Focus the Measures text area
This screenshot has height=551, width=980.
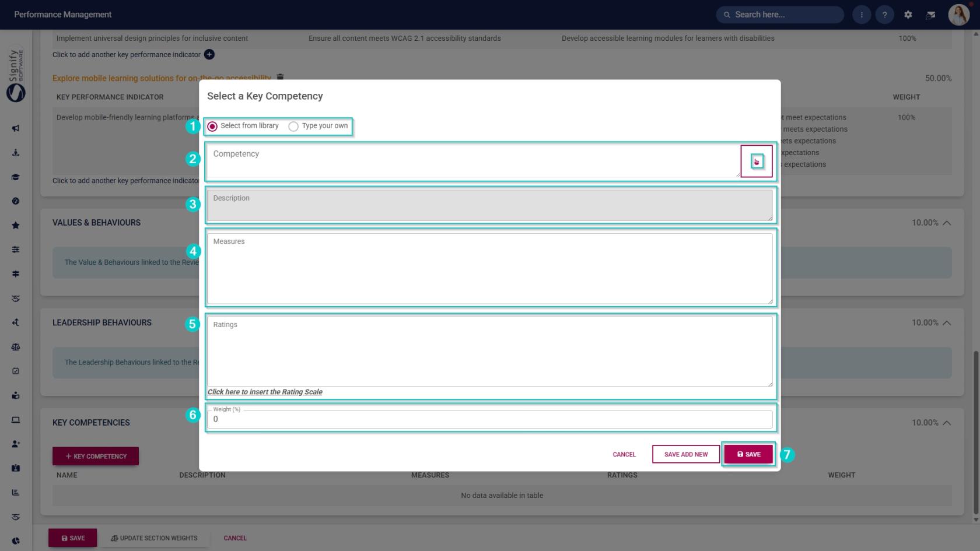(490, 269)
